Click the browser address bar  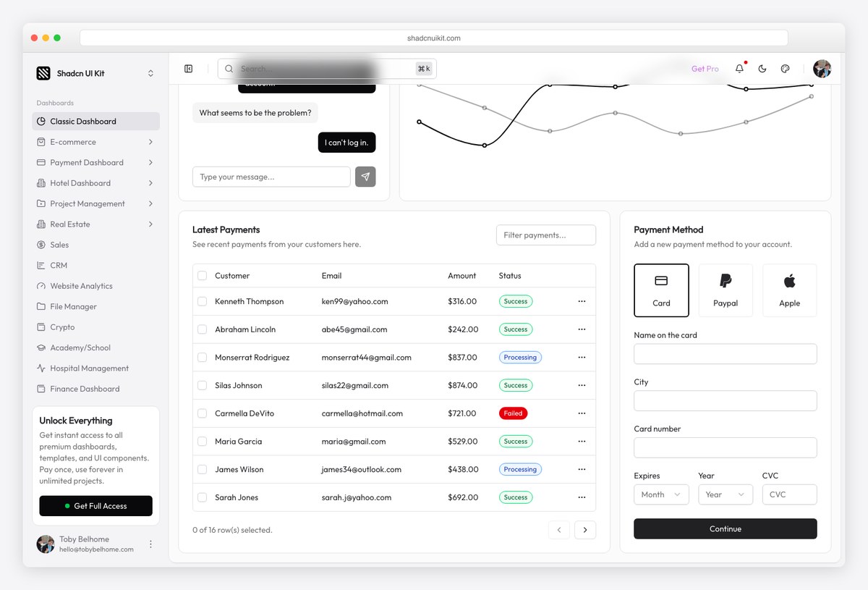pyautogui.click(x=434, y=38)
